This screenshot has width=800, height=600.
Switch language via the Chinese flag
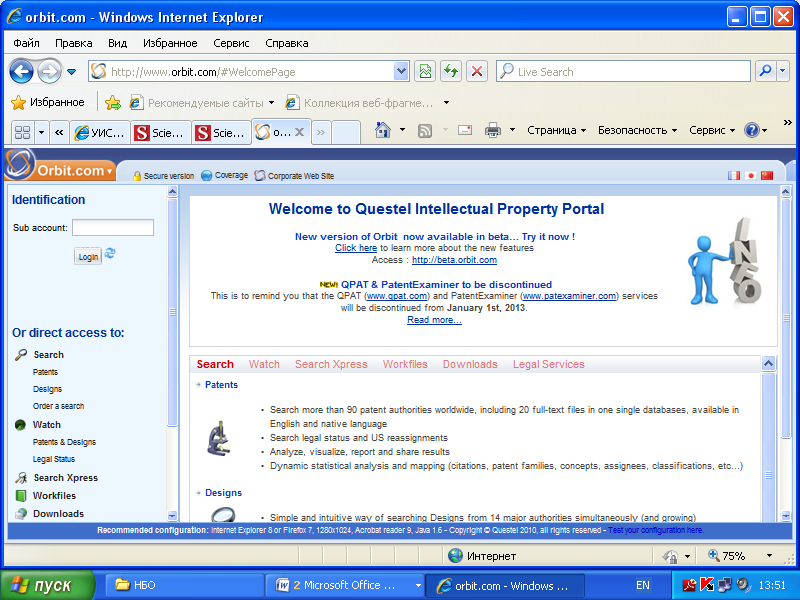point(767,176)
